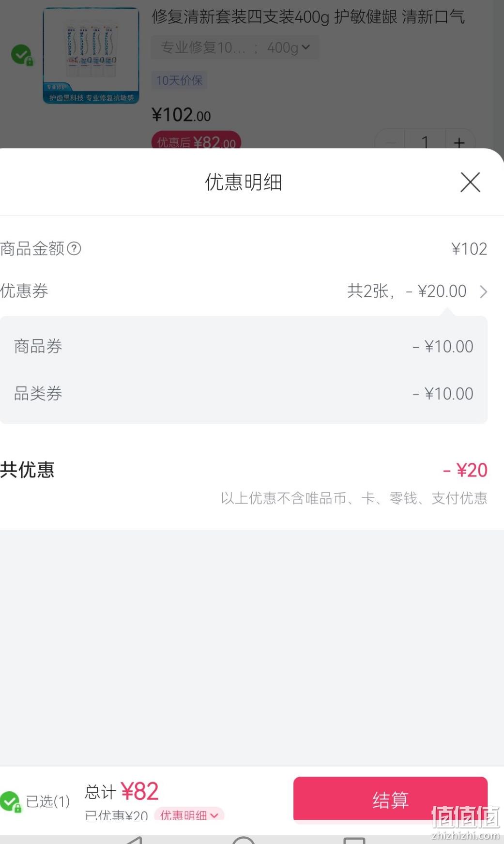Tap the 10天价保 price protection tag
504x844 pixels.
[x=180, y=80]
